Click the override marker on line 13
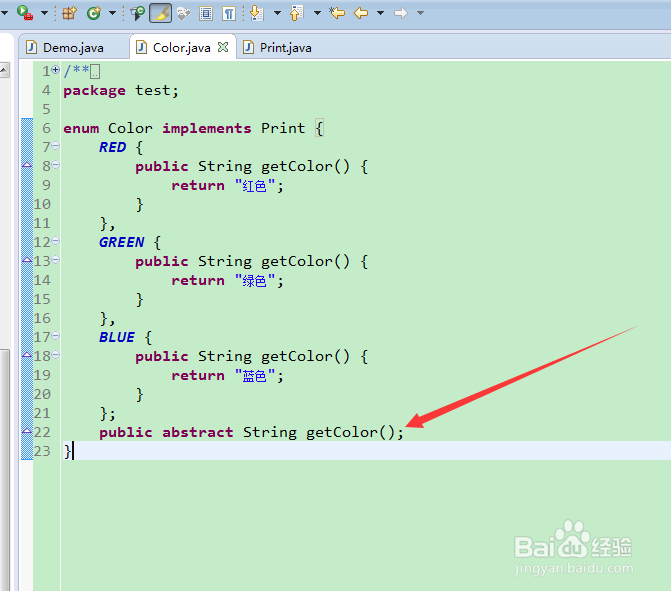Image resolution: width=671 pixels, height=591 pixels. 27,260
